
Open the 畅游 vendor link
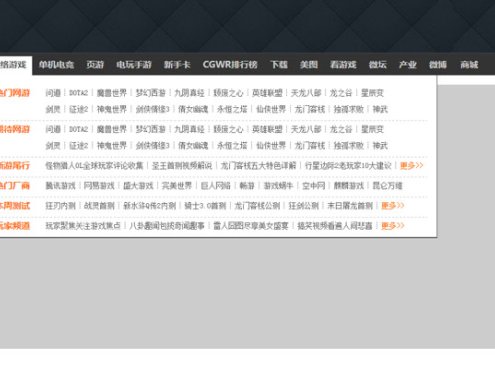(x=247, y=186)
